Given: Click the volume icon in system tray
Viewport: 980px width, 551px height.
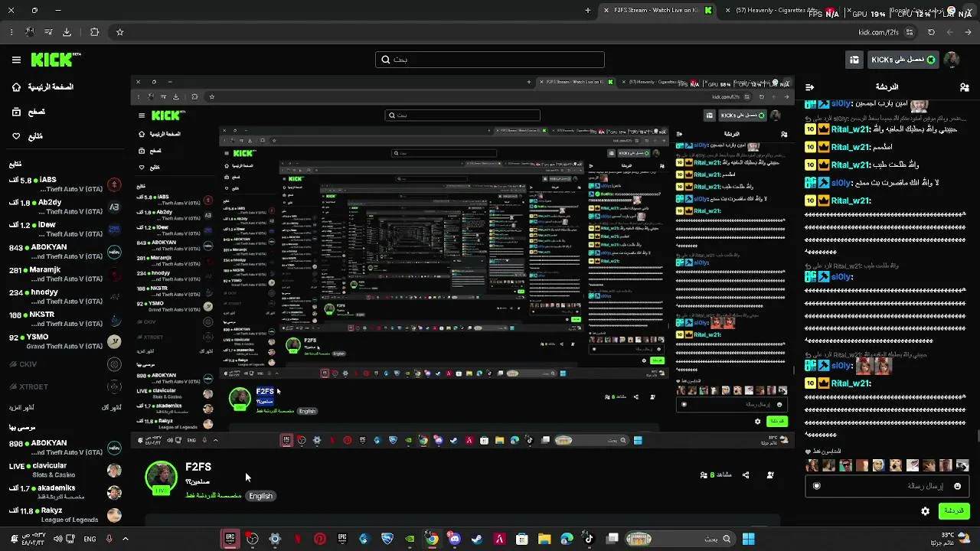Looking at the screenshot, I should pyautogui.click(x=58, y=539).
